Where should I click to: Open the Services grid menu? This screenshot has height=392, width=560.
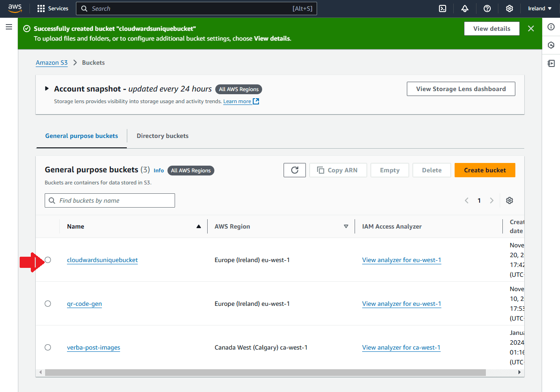(x=53, y=8)
